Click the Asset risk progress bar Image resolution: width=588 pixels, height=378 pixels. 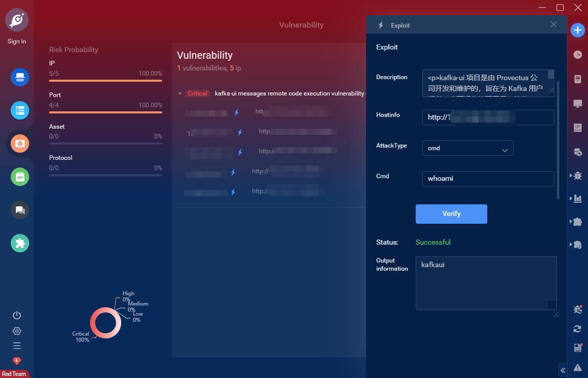pyautogui.click(x=105, y=144)
